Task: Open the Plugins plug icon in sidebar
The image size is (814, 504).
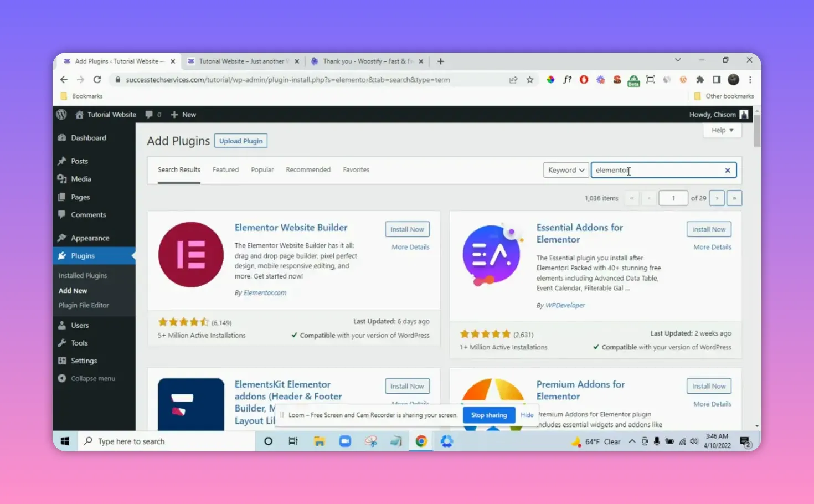Action: tap(63, 255)
